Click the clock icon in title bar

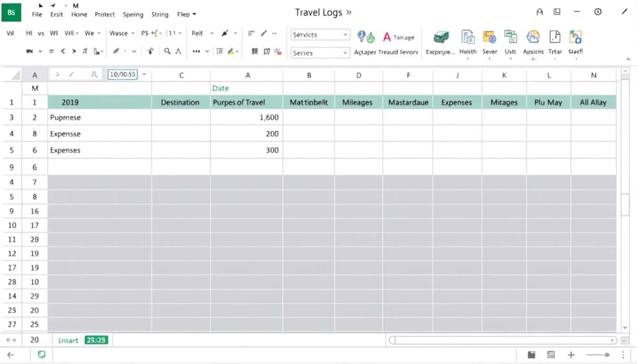point(598,12)
